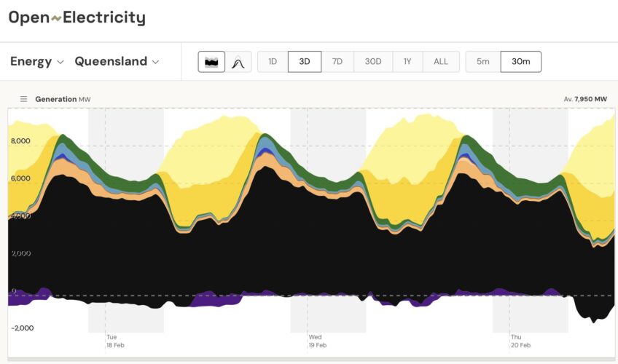The width and height of the screenshot is (618, 364).
Task: Click the Tue 18 Feb date marker
Action: point(115,341)
